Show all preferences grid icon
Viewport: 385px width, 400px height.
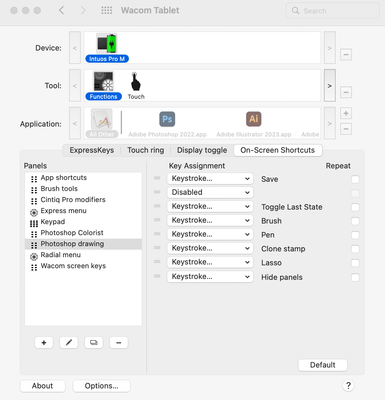pos(107,11)
